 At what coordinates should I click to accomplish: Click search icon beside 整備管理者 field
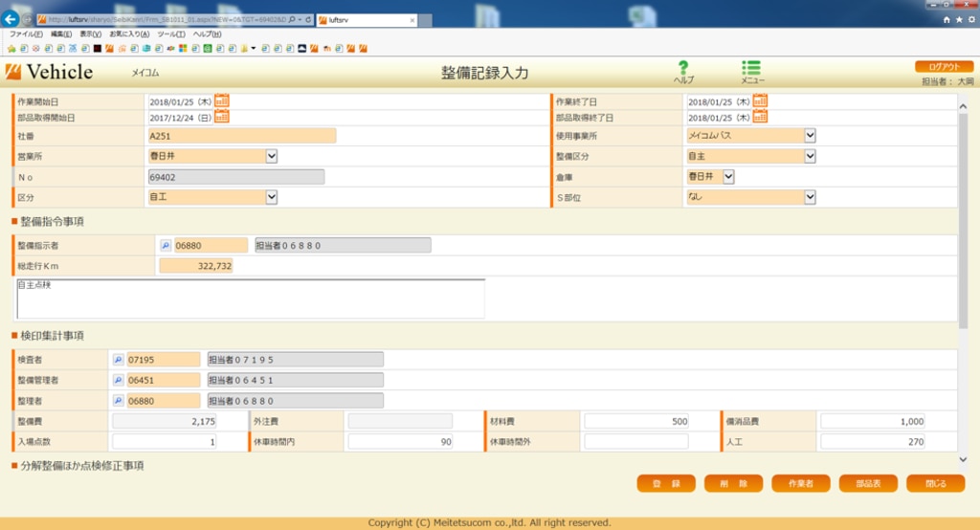[x=119, y=380]
